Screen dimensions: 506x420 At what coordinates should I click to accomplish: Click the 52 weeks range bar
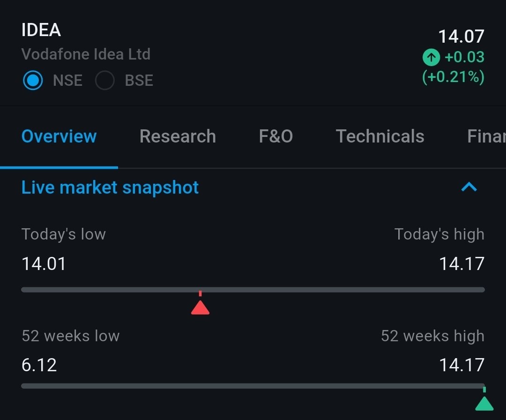tap(253, 386)
